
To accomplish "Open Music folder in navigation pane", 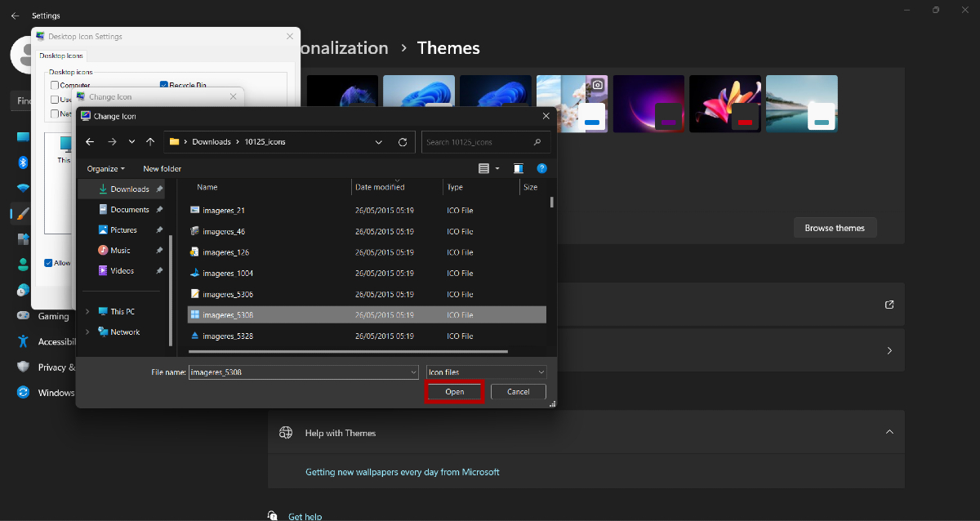I will click(x=120, y=251).
